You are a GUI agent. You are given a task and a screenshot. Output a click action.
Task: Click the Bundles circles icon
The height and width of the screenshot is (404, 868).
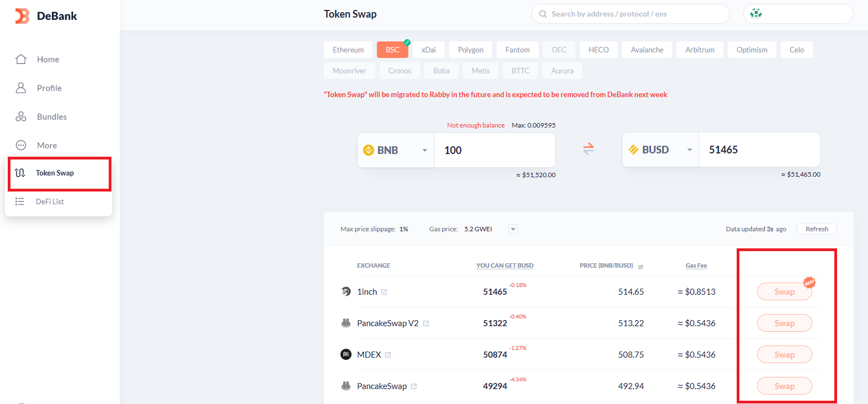pyautogui.click(x=21, y=116)
